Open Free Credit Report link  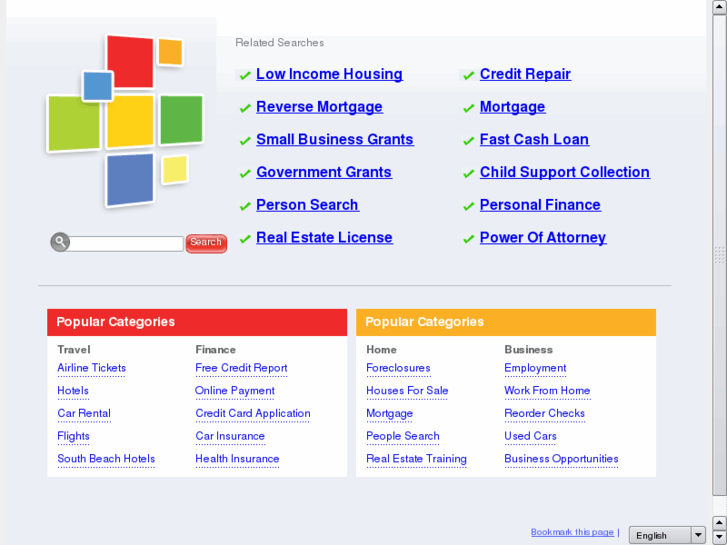point(241,368)
